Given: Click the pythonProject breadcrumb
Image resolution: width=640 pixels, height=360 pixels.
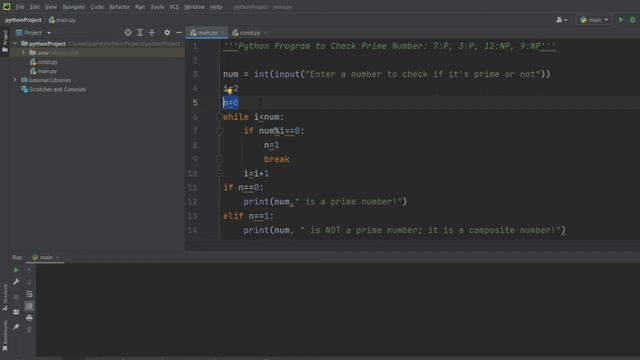Looking at the screenshot, I should (x=23, y=20).
